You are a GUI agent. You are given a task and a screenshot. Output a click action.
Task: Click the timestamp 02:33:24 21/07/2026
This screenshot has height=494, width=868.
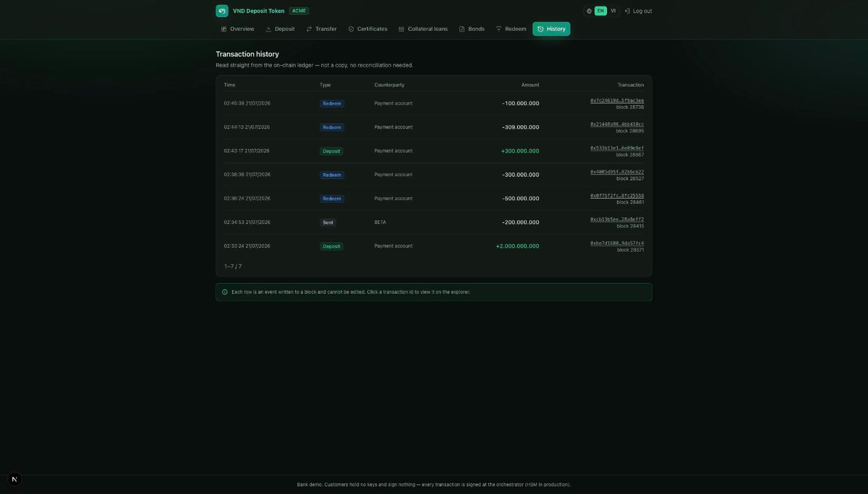pos(247,246)
